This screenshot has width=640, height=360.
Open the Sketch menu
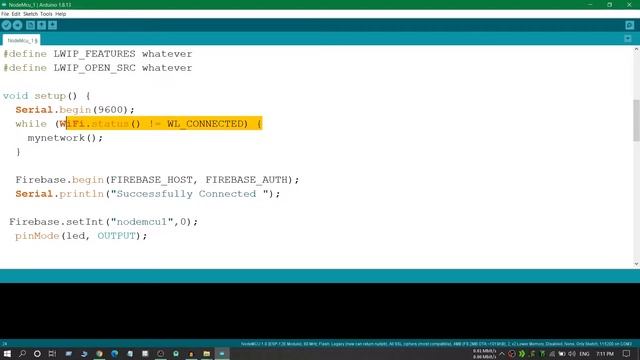click(x=30, y=14)
